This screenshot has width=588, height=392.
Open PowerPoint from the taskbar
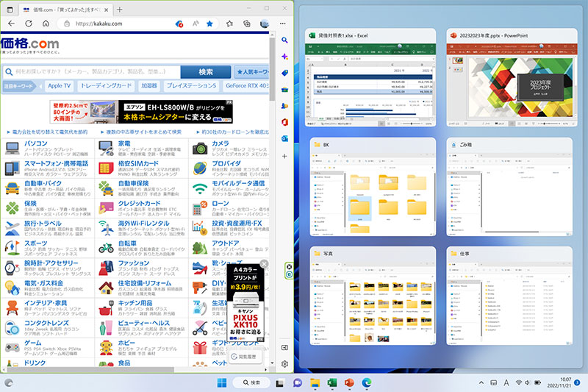(x=349, y=382)
